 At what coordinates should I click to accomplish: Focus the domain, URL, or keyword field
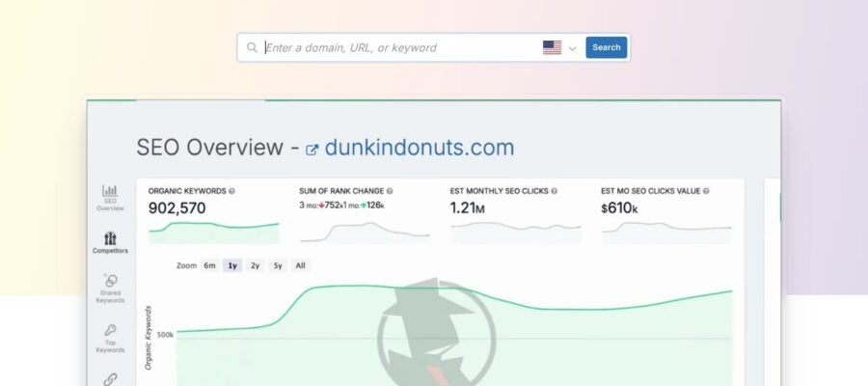pos(401,47)
